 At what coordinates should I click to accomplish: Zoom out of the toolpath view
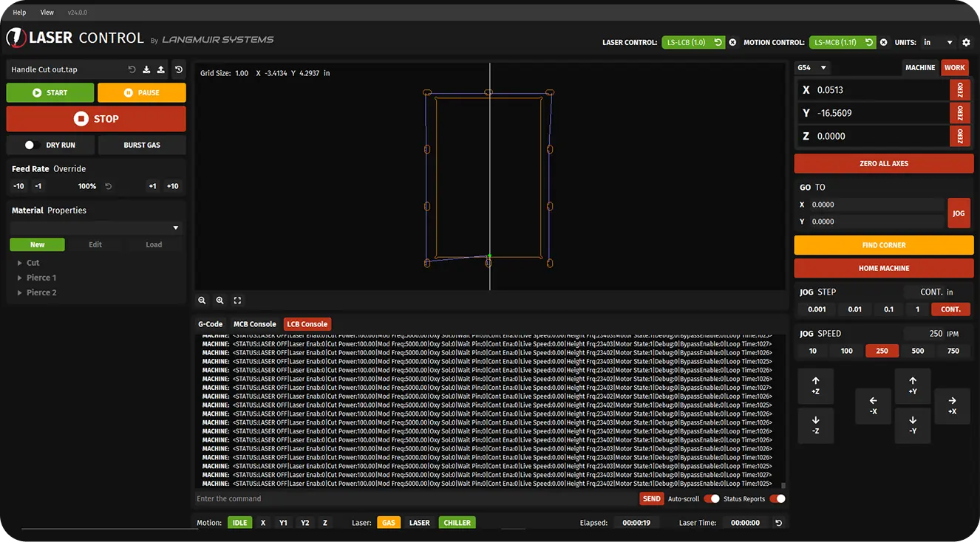(202, 301)
